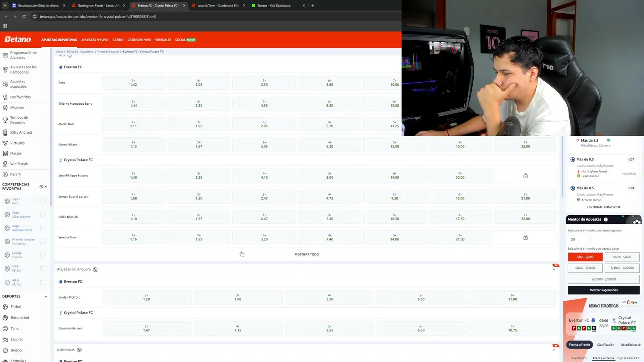Toggle the Copa Libertadores checkbox
Screen dimensions: 644x362
tap(42, 215)
